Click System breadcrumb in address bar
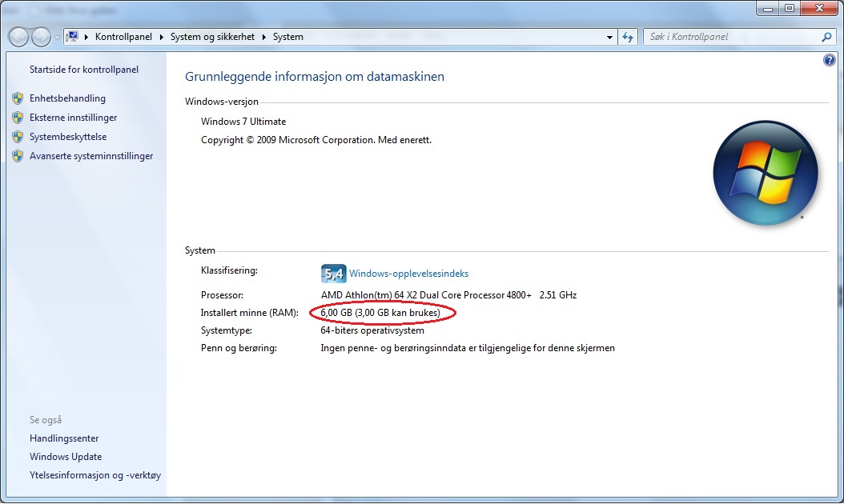This screenshot has width=844, height=504. (288, 37)
